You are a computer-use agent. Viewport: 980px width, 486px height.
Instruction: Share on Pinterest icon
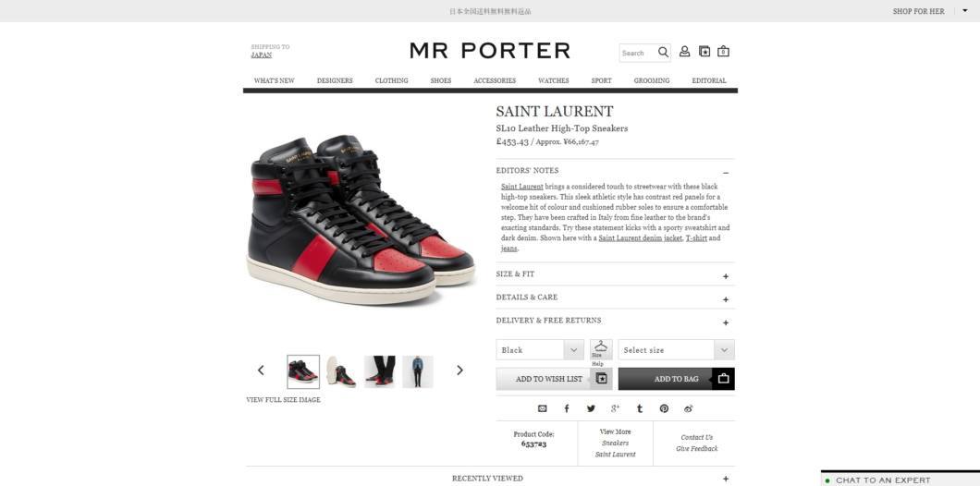664,408
